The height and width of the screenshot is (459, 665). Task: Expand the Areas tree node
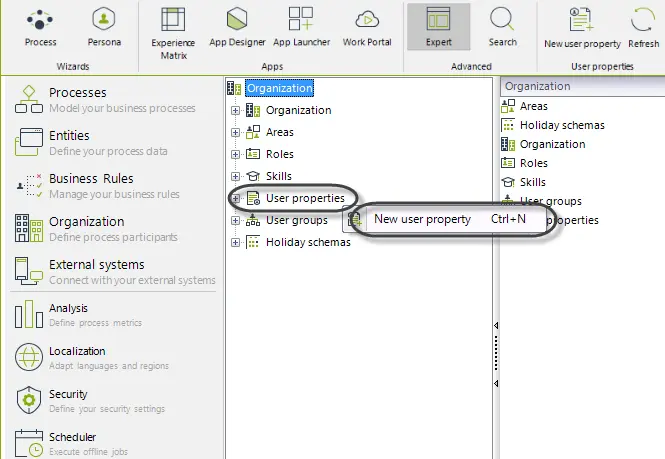tap(235, 132)
